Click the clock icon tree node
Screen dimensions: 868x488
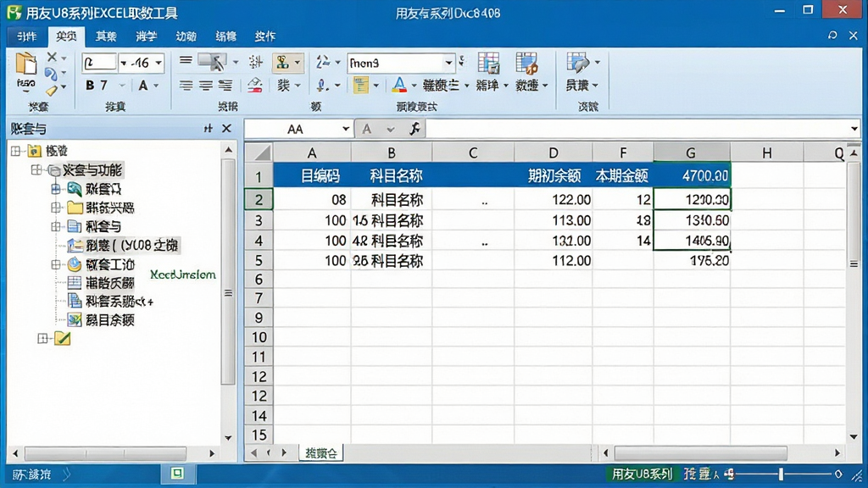pyautogui.click(x=75, y=264)
